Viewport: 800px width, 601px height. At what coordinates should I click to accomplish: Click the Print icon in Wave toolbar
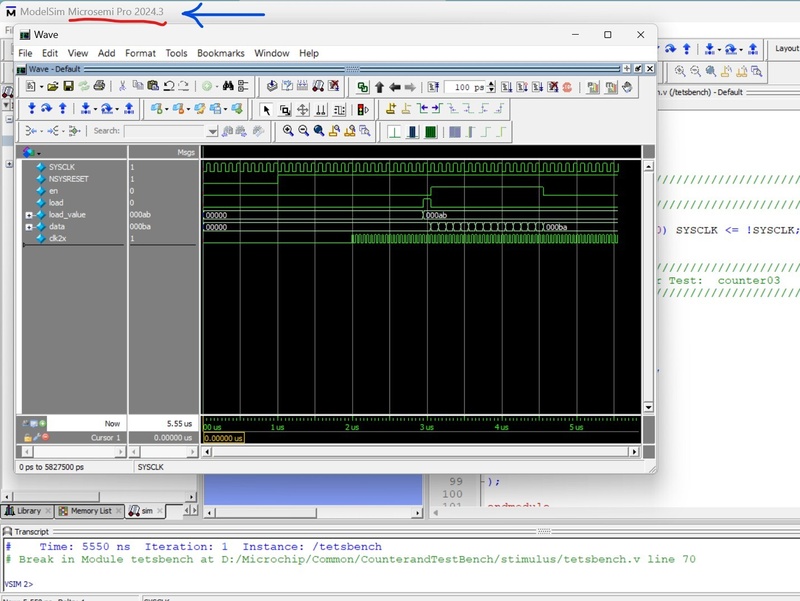coord(98,87)
